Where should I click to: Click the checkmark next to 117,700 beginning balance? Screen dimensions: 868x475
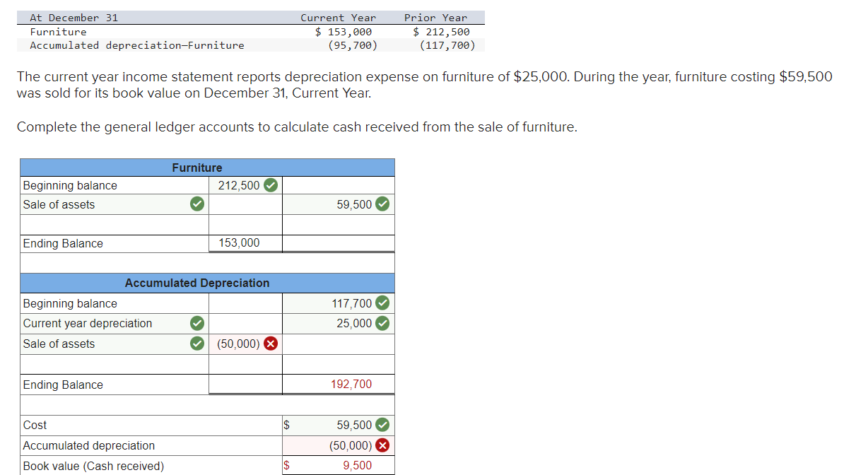coord(383,303)
